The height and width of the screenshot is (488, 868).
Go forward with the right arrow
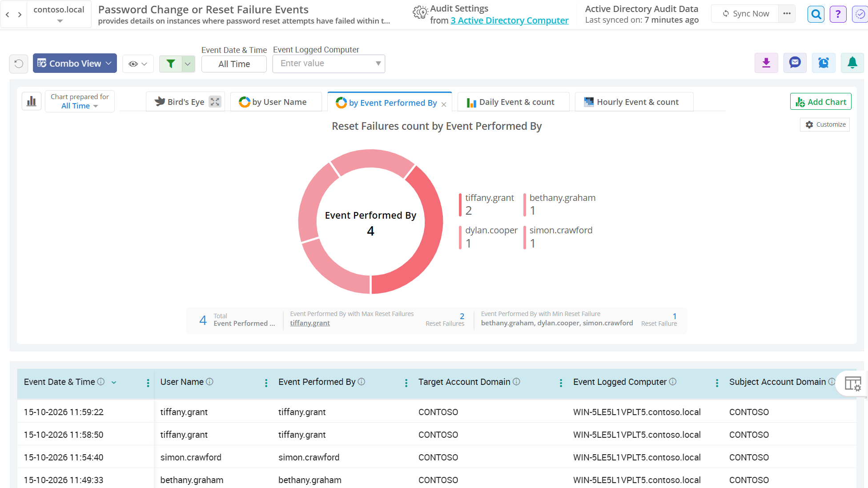coord(20,15)
